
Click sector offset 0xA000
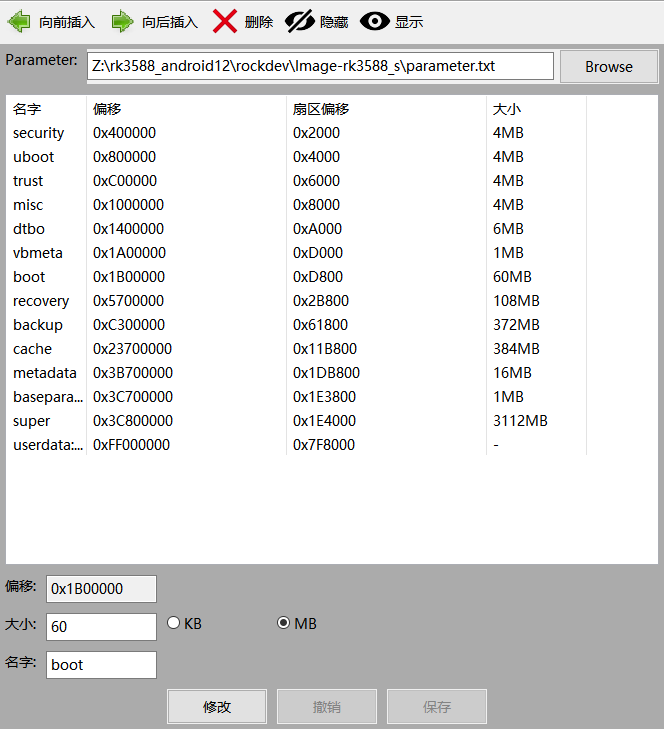tap(317, 229)
